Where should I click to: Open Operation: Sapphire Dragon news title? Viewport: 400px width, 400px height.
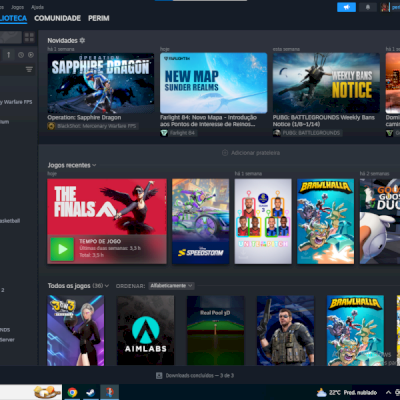(84, 117)
